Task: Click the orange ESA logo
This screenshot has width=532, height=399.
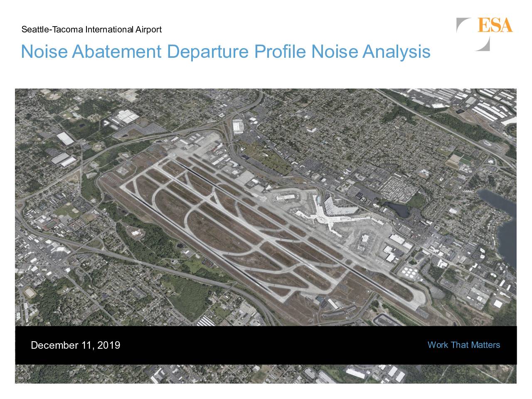Action: pos(495,25)
